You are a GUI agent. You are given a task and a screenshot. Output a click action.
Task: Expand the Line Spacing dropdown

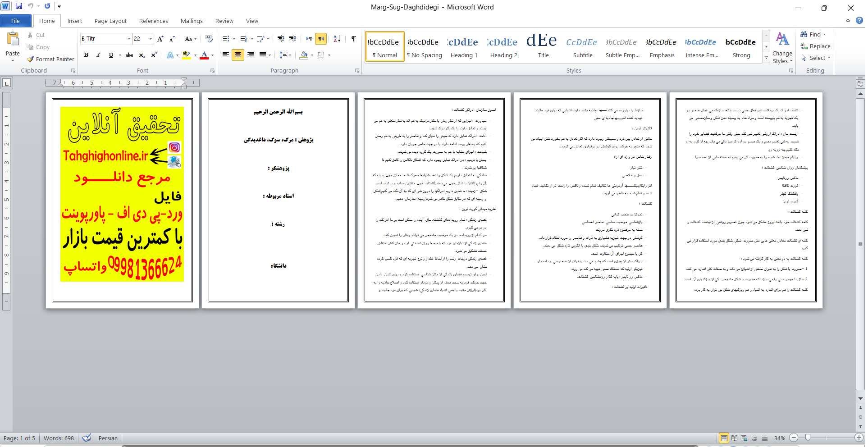290,55
